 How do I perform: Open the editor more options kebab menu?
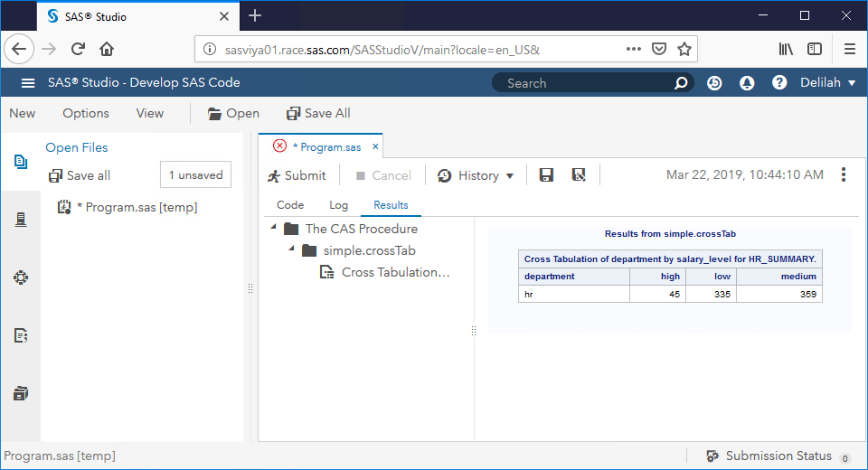pyautogui.click(x=844, y=175)
